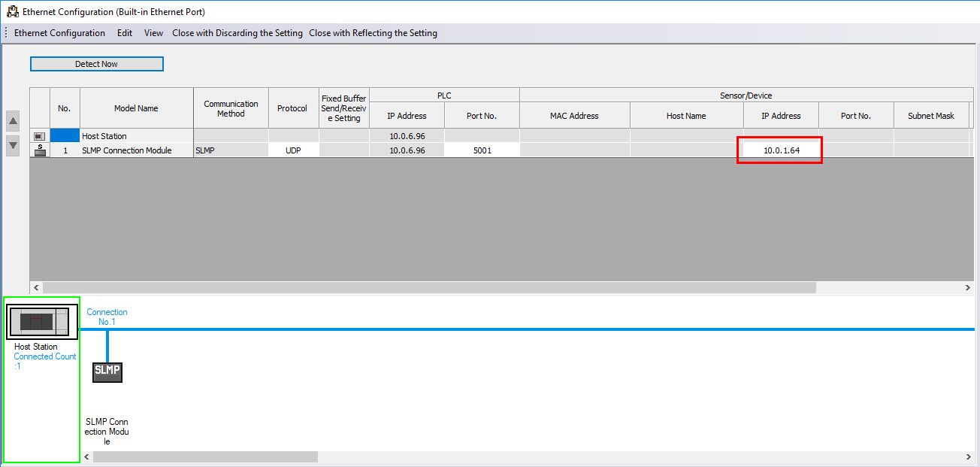980x467 pixels.
Task: Click the move row down arrow
Action: pos(13,145)
